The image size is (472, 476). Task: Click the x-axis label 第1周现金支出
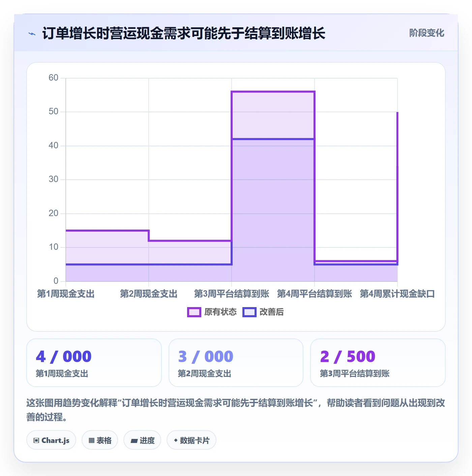tap(66, 294)
